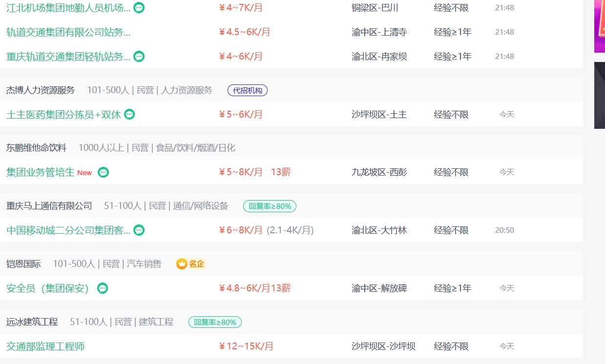Click the purple banner thumbnail on right
The height and width of the screenshot is (364, 605).
(600, 26)
